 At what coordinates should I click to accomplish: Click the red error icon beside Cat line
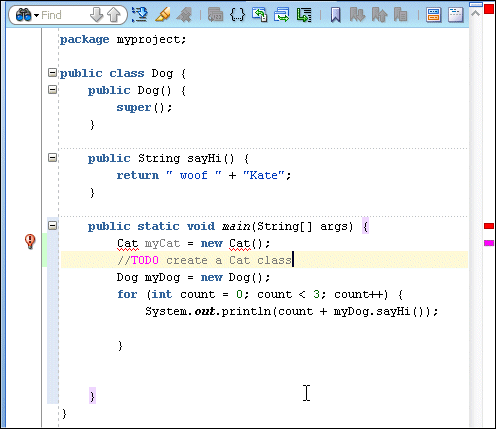(30, 241)
